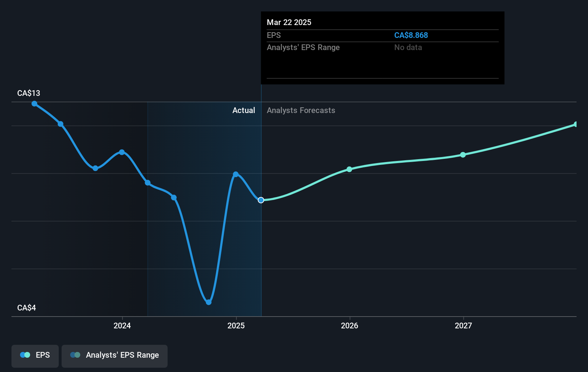
Task: Click the Analysts' EPS Range dual-dot icon
Action: click(75, 354)
